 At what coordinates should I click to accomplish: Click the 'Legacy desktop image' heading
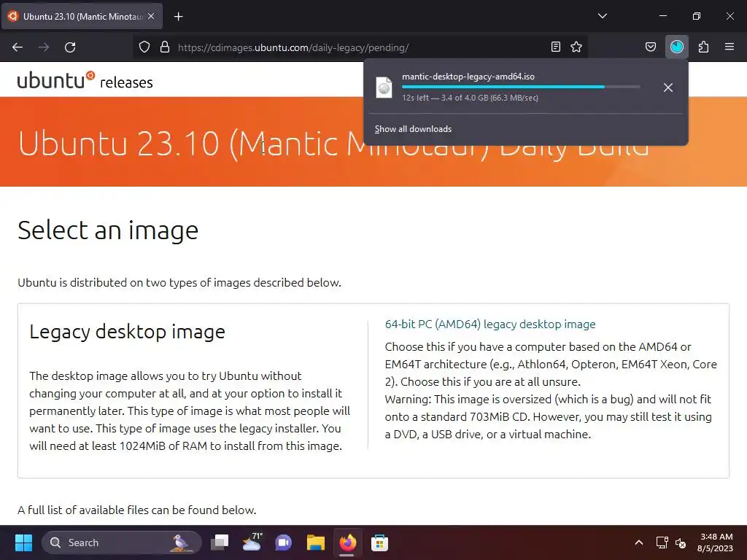127,332
